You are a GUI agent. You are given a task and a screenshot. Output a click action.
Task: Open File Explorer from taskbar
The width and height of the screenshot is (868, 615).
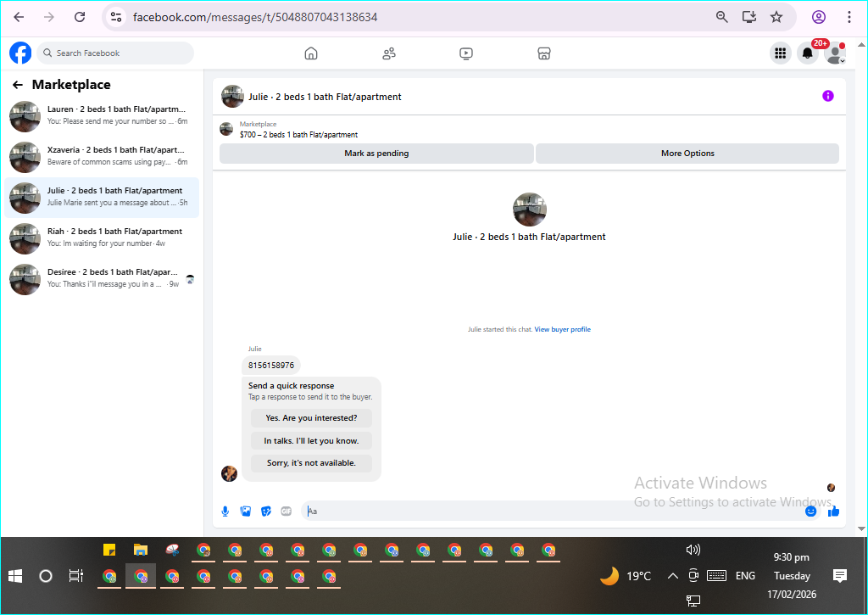click(141, 551)
